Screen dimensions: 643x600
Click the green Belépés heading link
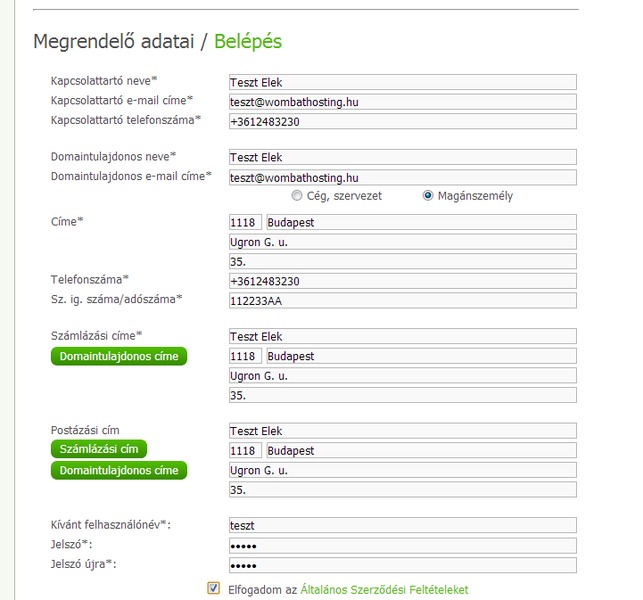click(248, 42)
